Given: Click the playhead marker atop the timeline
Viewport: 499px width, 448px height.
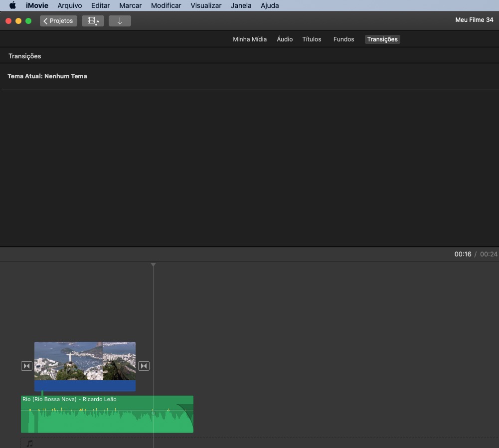Looking at the screenshot, I should tap(153, 265).
